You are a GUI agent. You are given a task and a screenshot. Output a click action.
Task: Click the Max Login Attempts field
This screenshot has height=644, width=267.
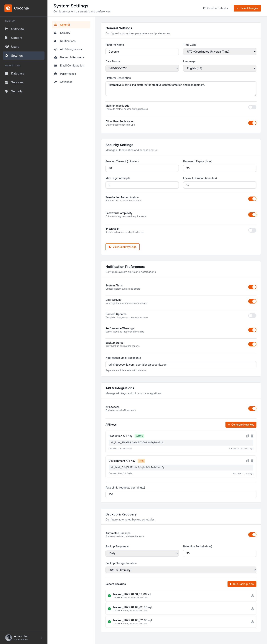pos(142,185)
